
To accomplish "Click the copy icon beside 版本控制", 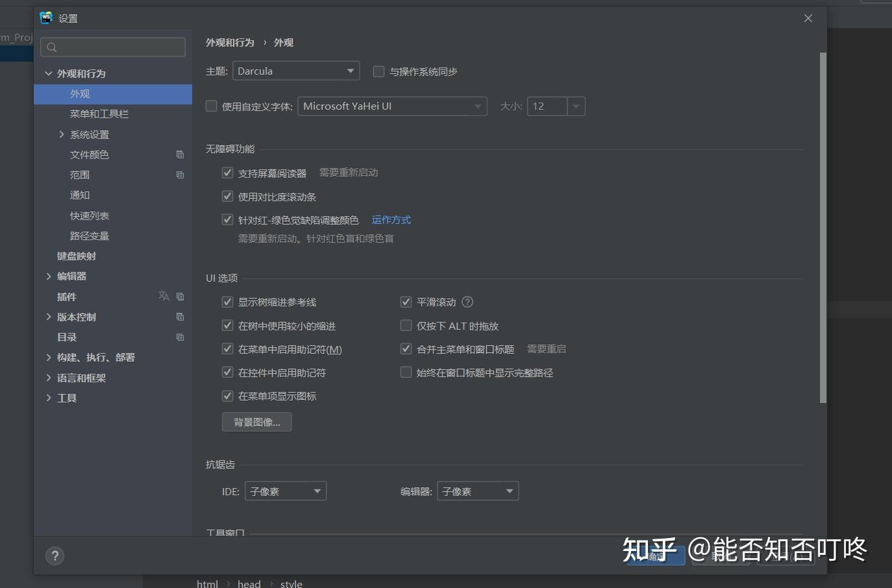I will pos(180,317).
